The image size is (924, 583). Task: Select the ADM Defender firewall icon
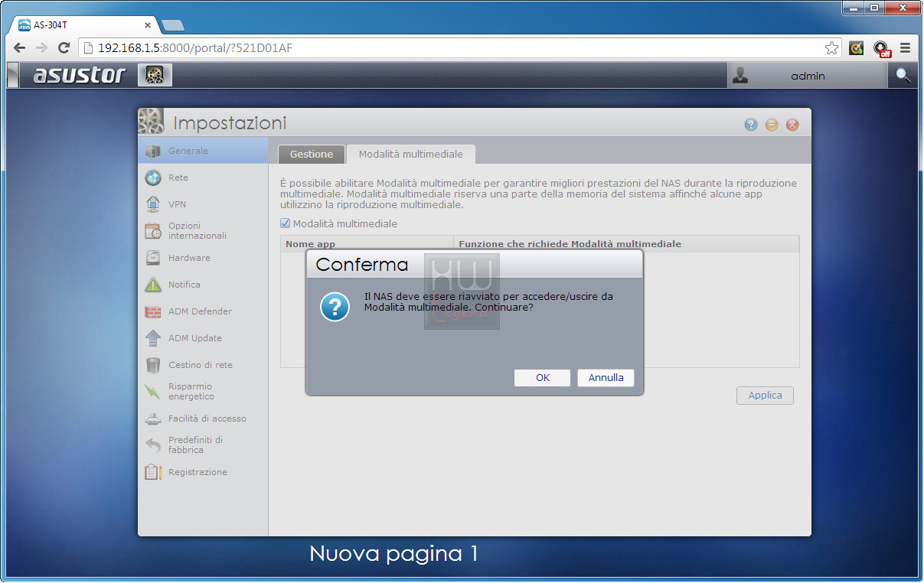tap(153, 311)
